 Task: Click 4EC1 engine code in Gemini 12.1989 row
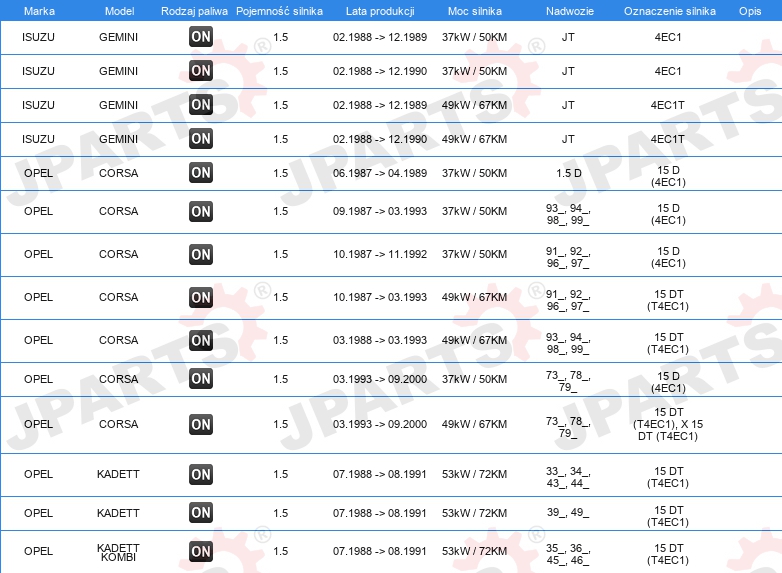(668, 37)
